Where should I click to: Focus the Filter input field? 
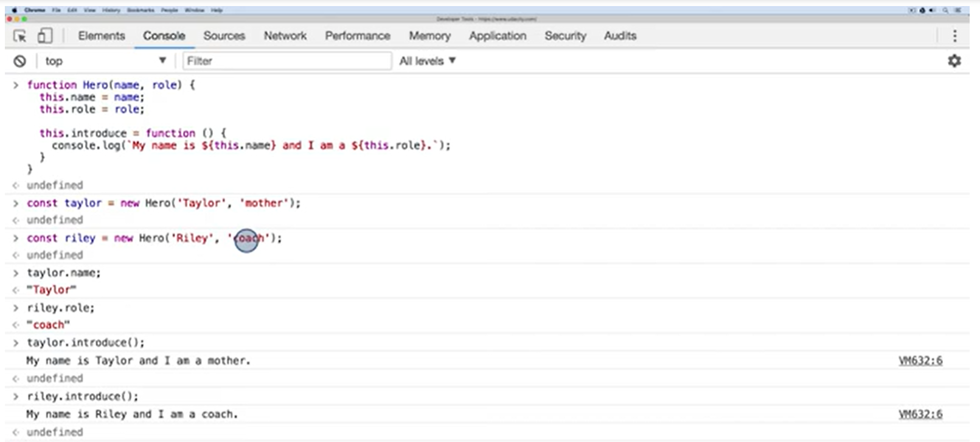coord(287,61)
